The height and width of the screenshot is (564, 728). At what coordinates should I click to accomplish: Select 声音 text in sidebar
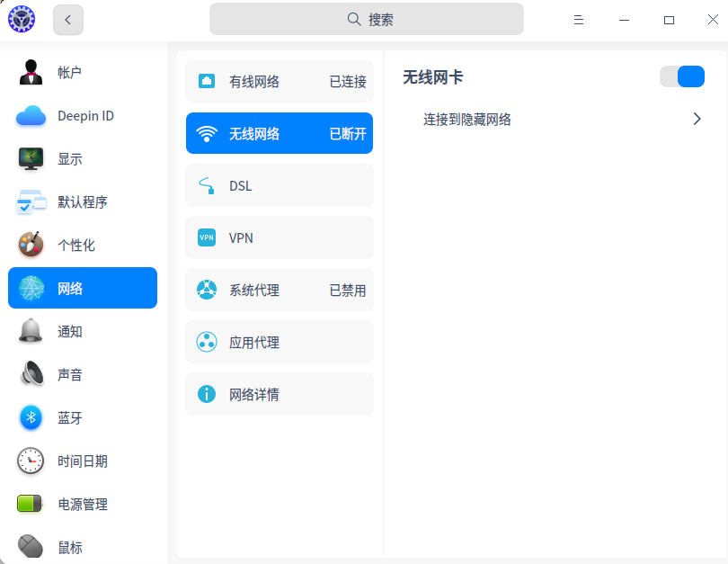tap(69, 375)
